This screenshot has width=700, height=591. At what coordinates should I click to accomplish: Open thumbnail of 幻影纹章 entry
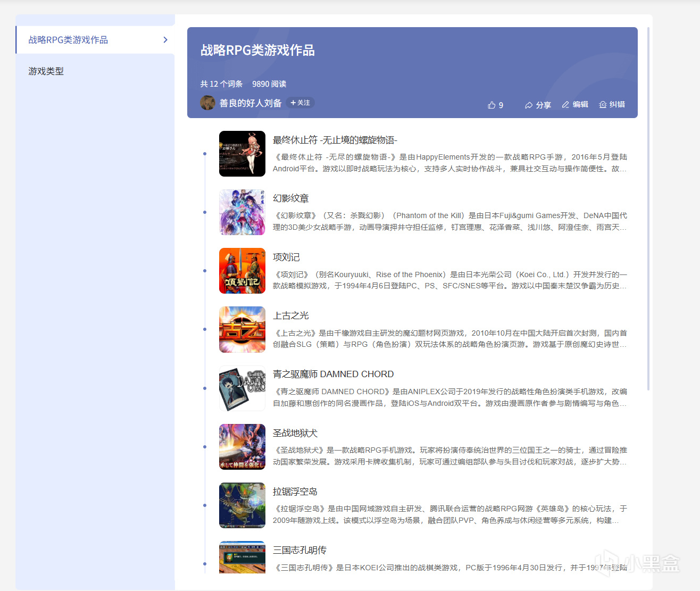tap(242, 212)
